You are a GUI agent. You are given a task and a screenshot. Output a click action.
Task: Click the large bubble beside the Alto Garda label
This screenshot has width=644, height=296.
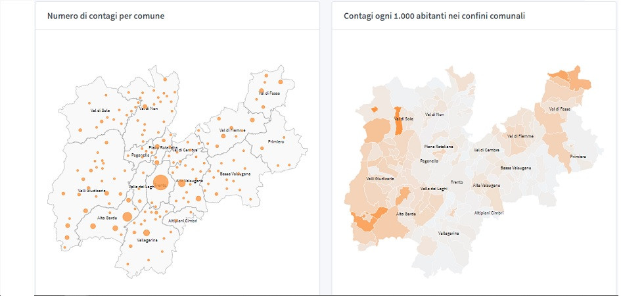(x=127, y=216)
